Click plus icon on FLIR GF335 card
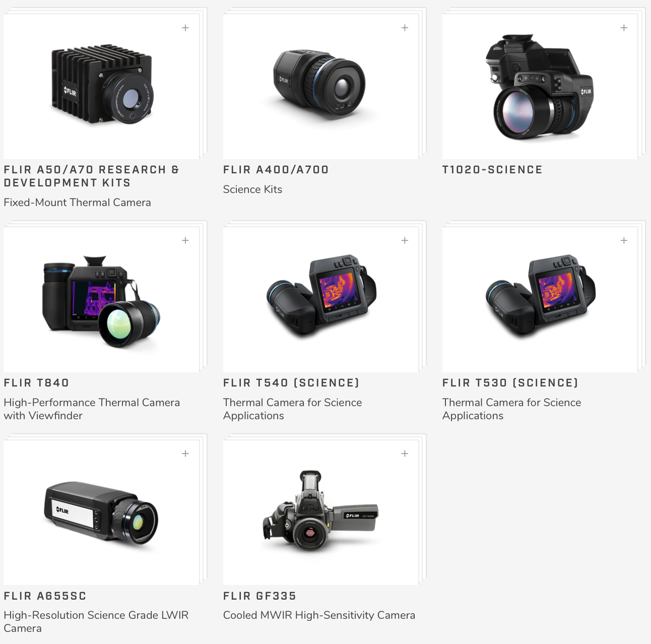Image resolution: width=651 pixels, height=644 pixels. click(x=405, y=454)
